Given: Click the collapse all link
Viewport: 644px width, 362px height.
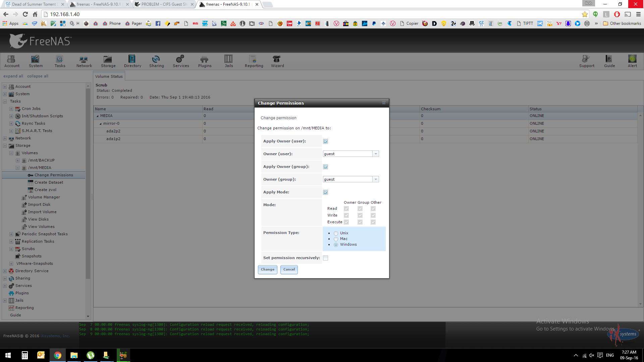Looking at the screenshot, I should (x=38, y=76).
